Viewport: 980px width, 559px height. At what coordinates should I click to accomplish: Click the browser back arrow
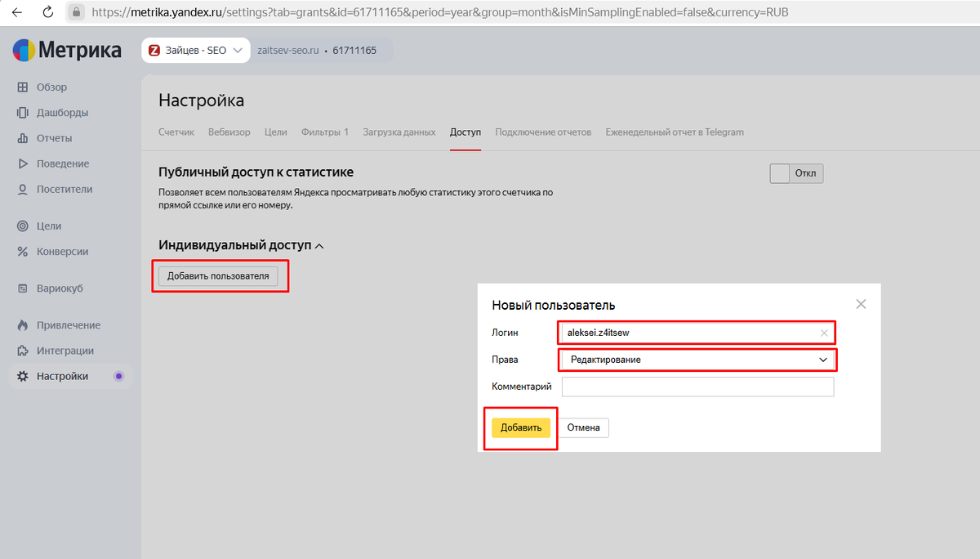click(x=16, y=12)
